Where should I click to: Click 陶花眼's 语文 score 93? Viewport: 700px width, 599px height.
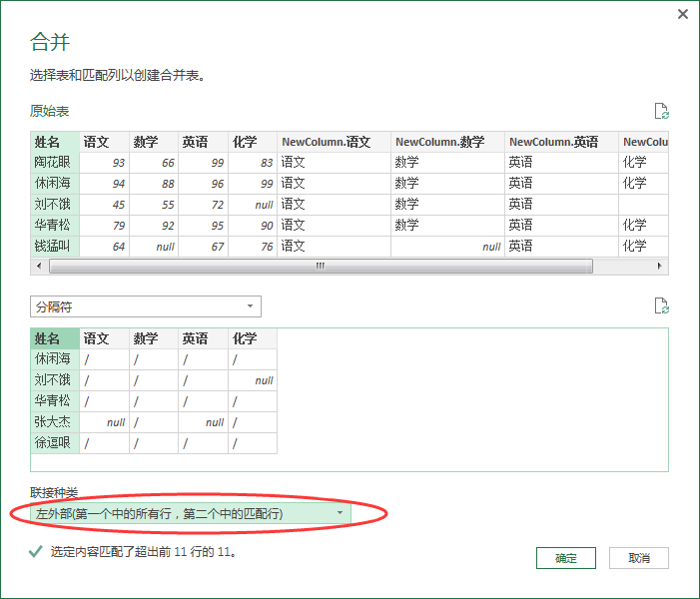105,163
